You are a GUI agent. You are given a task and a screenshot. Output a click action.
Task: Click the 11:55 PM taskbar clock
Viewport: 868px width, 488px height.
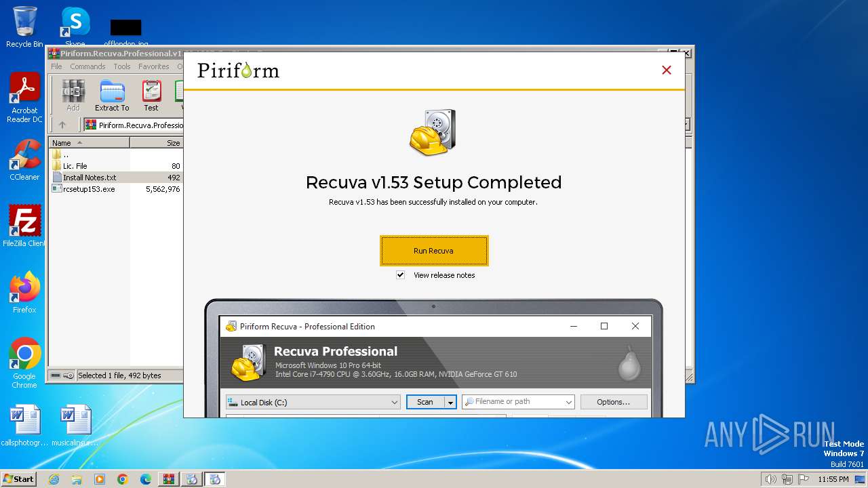[x=833, y=479]
